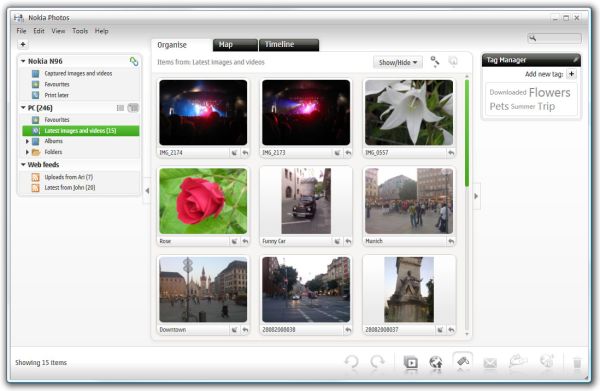The width and height of the screenshot is (600, 391).
Task: Start slideshow using the play icon
Action: coord(411,362)
